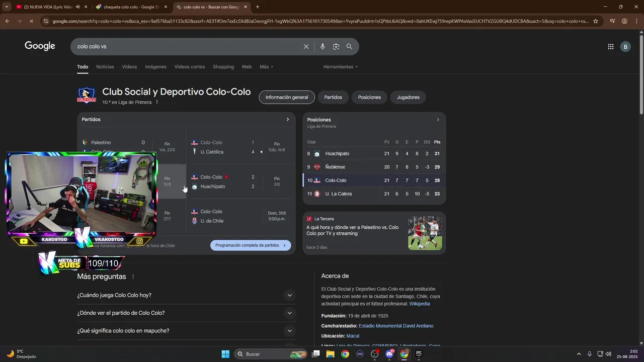Select the Videos cortos tab
The height and width of the screenshot is (362, 644).
190,67
